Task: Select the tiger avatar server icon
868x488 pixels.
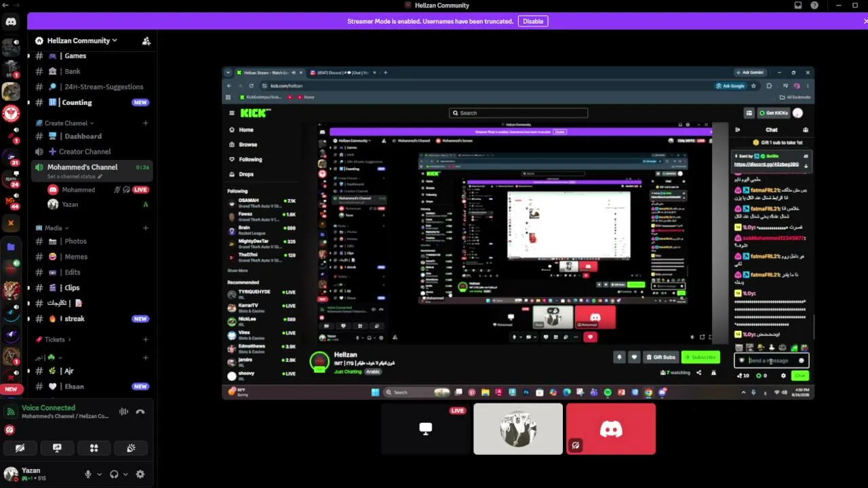Action: point(11,290)
